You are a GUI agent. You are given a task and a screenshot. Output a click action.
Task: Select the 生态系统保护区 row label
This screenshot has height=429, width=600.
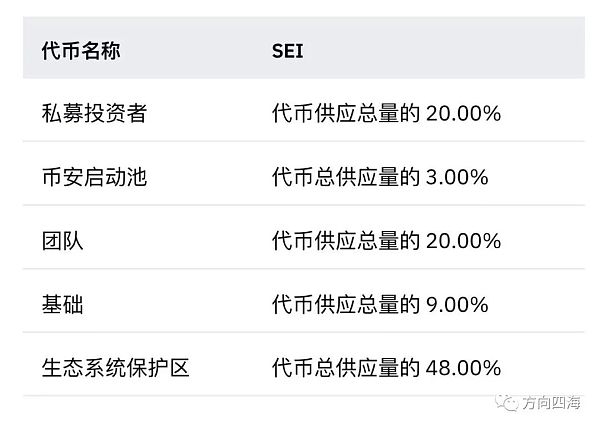tap(115, 367)
